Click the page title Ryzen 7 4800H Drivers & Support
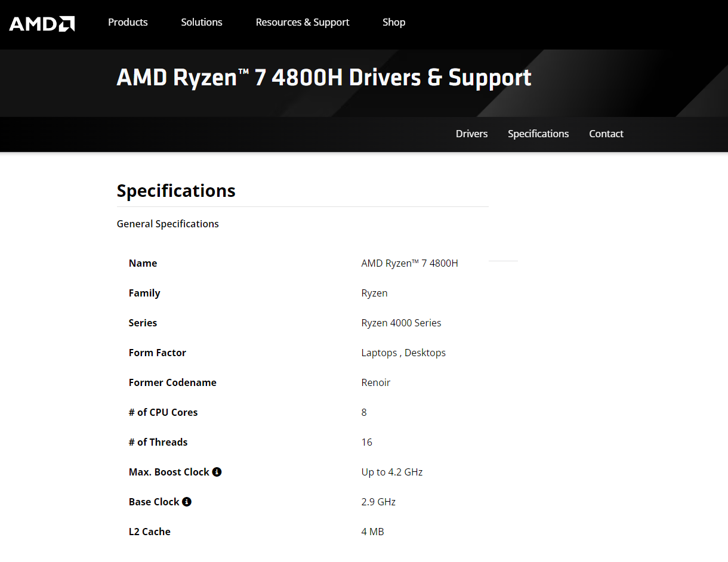 324,78
